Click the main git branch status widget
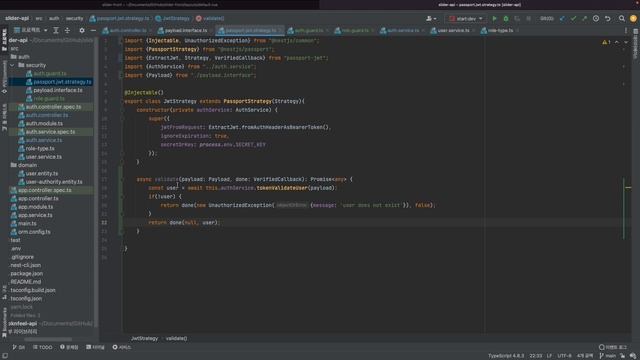Image resolution: width=640 pixels, height=360 pixels. [607, 356]
